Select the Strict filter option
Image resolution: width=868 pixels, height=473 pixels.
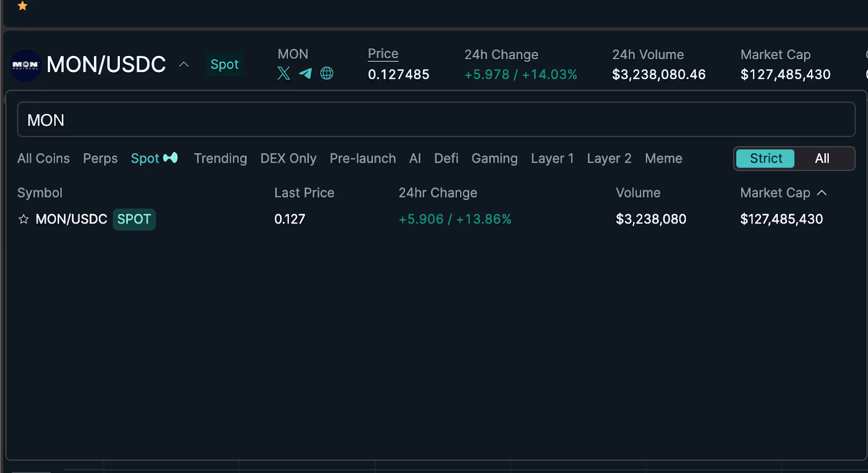tap(765, 158)
